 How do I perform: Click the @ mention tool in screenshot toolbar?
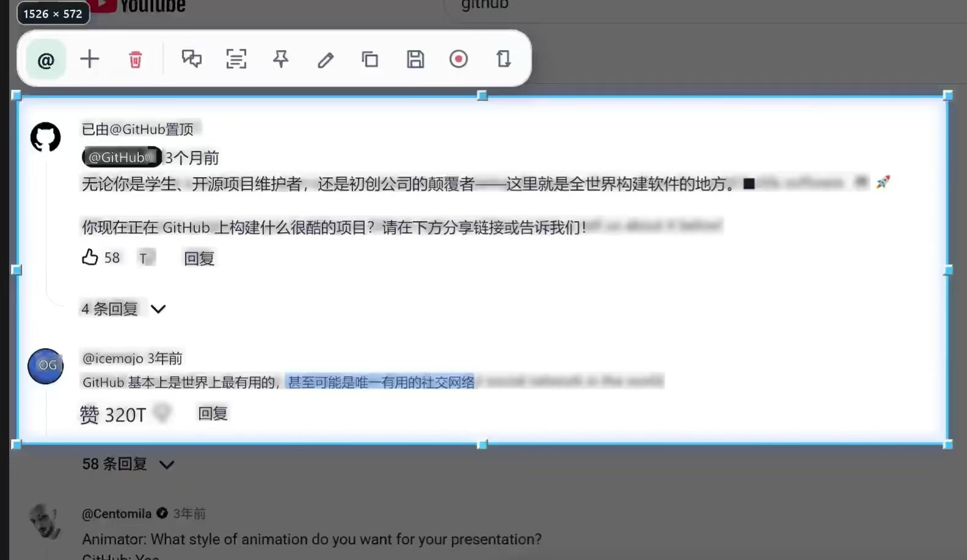46,60
